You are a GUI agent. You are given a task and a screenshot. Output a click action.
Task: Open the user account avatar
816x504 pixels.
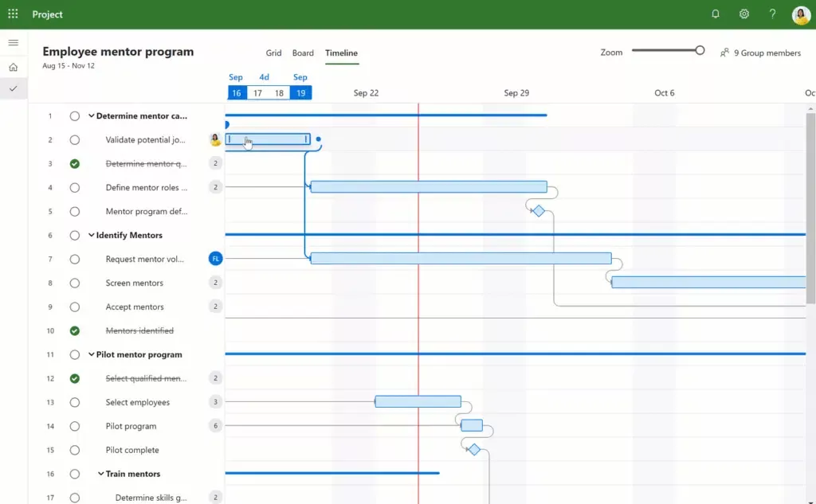(802, 14)
